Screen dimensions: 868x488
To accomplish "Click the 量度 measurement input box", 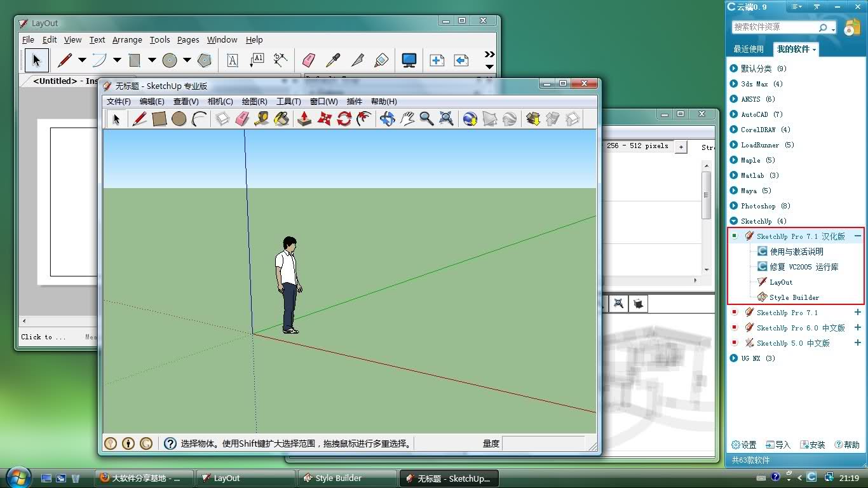I will 544,444.
